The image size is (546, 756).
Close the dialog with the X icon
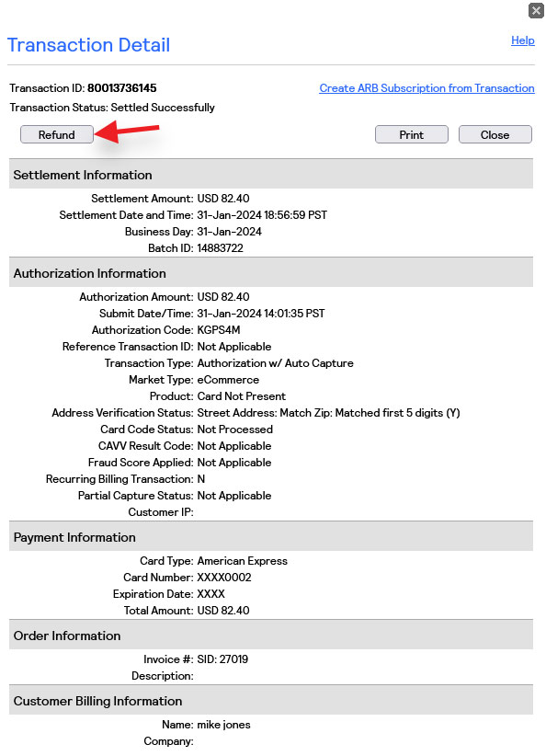(x=536, y=11)
